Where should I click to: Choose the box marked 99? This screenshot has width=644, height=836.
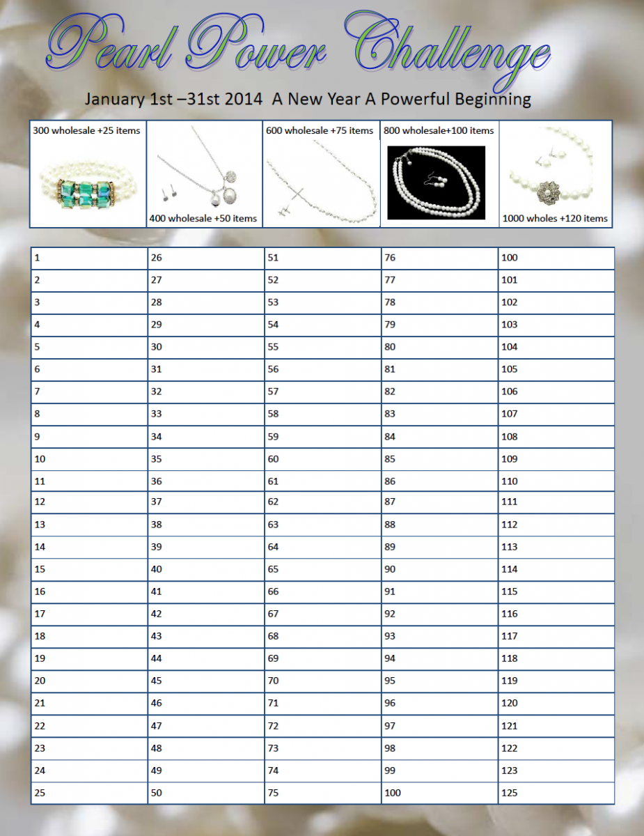[x=439, y=771]
